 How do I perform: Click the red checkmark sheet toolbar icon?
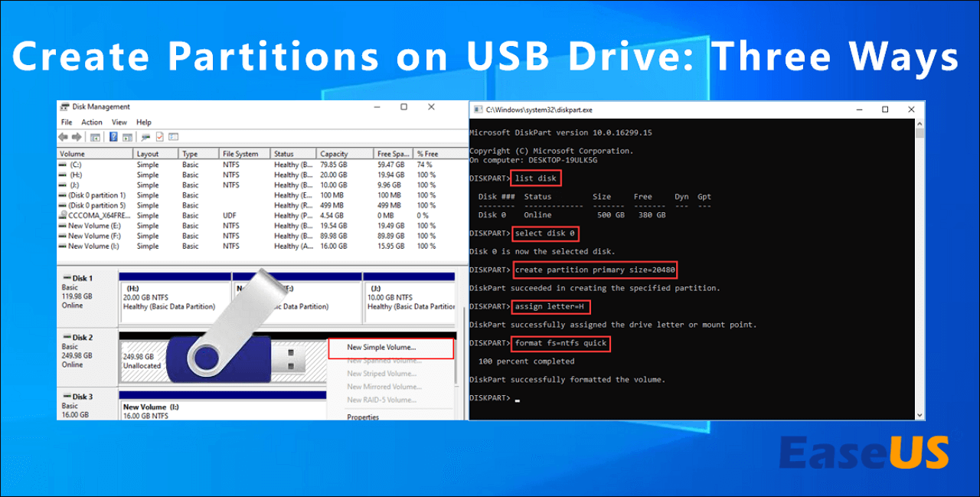tap(160, 137)
